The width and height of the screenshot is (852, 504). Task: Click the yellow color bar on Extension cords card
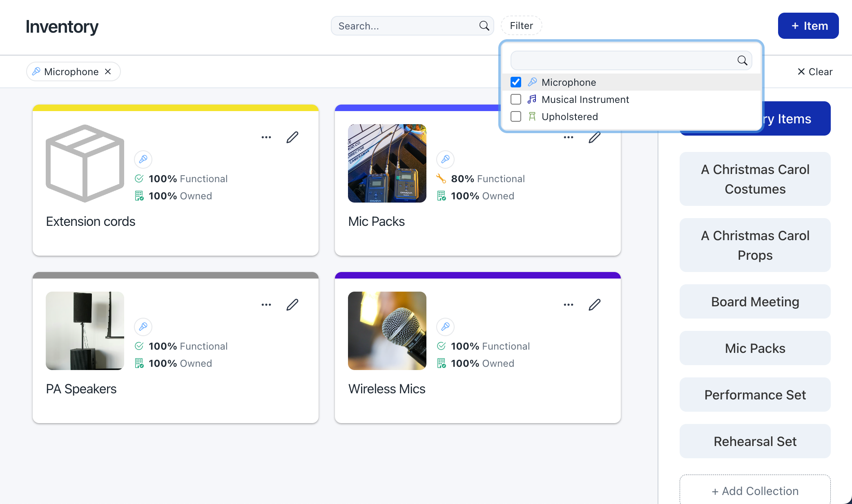coord(176,108)
